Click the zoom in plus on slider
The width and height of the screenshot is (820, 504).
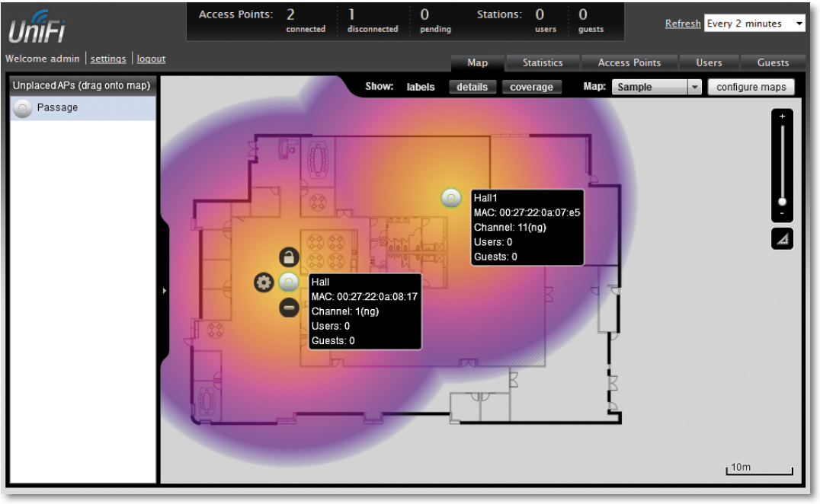tap(782, 116)
